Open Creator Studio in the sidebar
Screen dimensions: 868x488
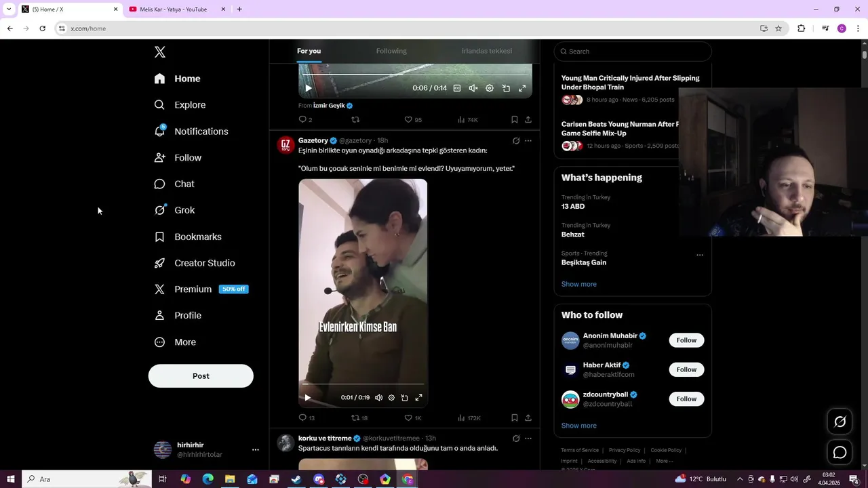(195, 263)
